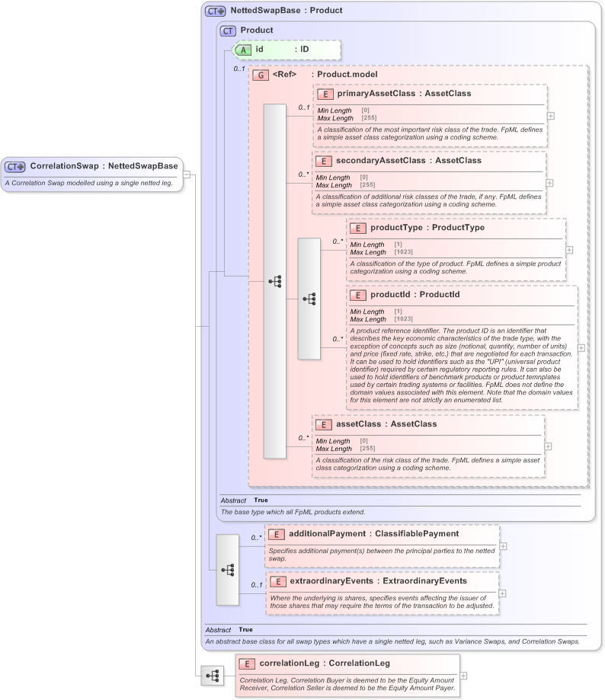Image resolution: width=605 pixels, height=700 pixels.
Task: Expand the primaryAssetClass element
Action: pos(551,116)
